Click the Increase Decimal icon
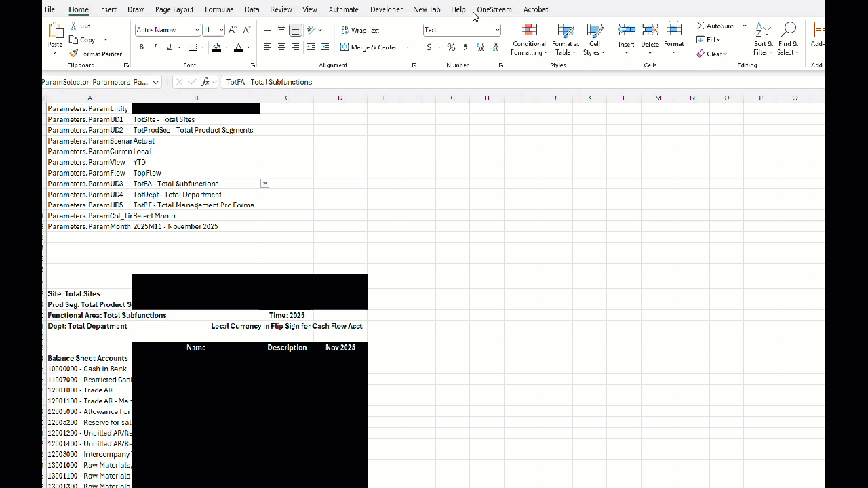 pos(480,47)
